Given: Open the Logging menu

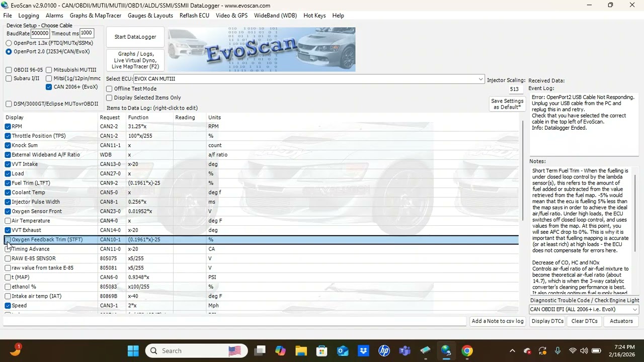Looking at the screenshot, I should coord(29,16).
